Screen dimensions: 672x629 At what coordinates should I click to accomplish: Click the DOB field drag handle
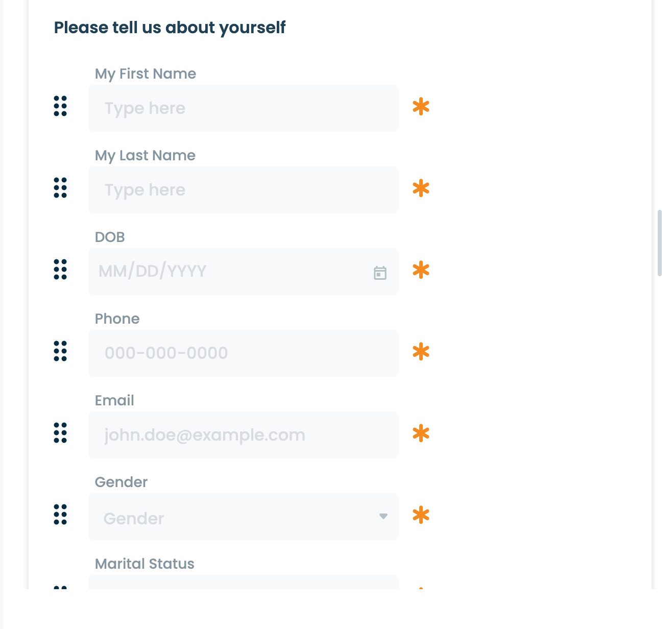coord(60,270)
